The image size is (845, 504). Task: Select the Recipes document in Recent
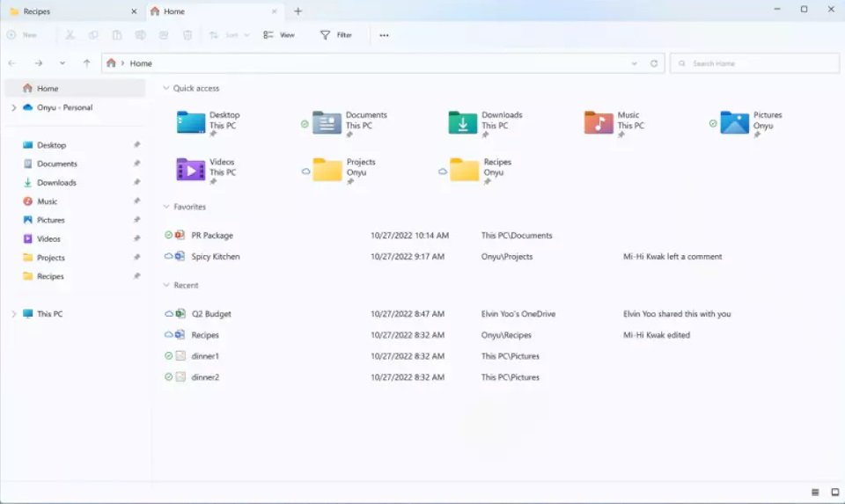205,334
